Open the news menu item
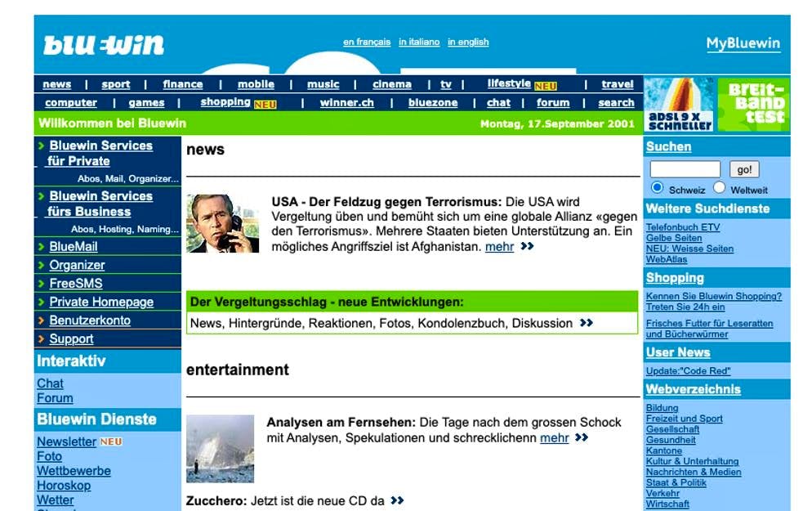812x511 pixels. tap(57, 84)
